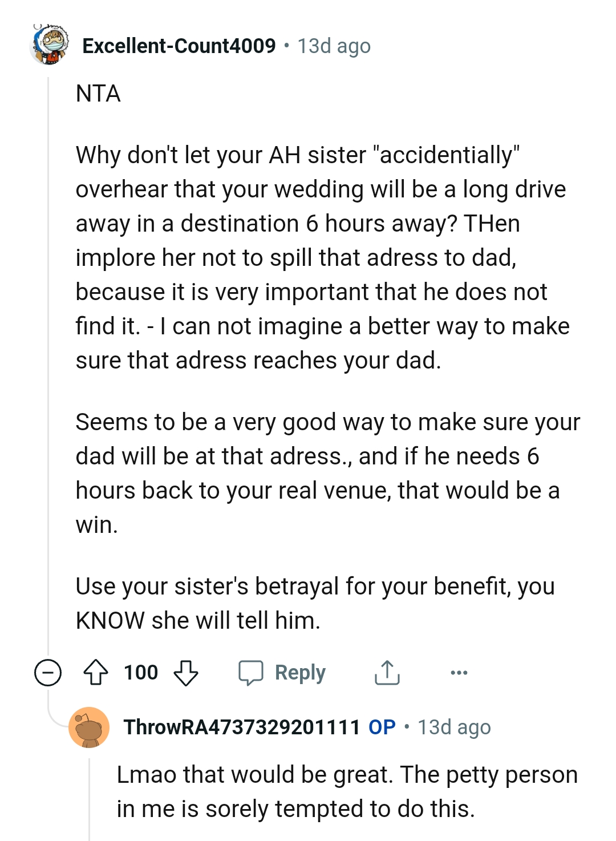
Task: Click the share icon below the comment
Action: pos(386,672)
